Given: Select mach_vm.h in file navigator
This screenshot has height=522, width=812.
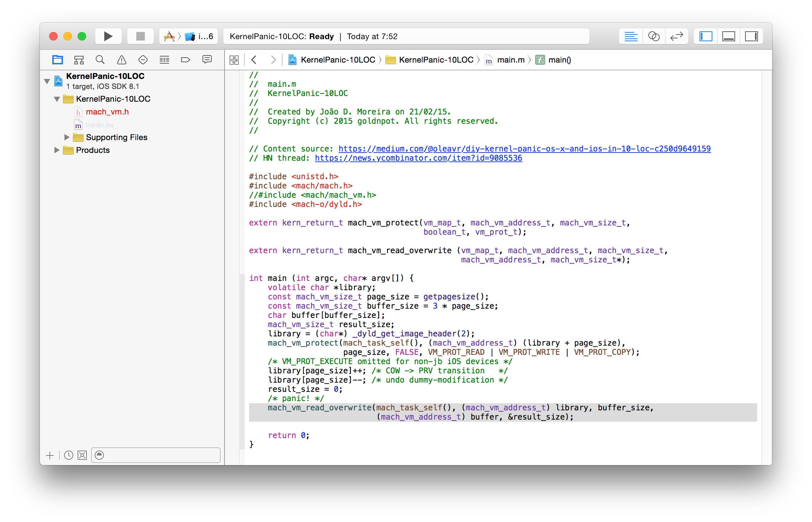Looking at the screenshot, I should pos(107,112).
